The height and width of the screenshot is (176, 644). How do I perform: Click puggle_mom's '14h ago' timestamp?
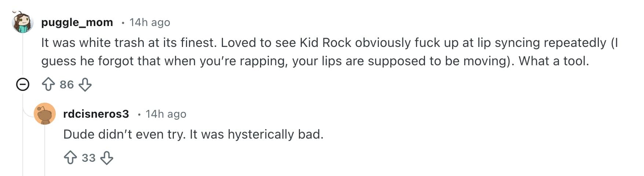click(x=150, y=22)
